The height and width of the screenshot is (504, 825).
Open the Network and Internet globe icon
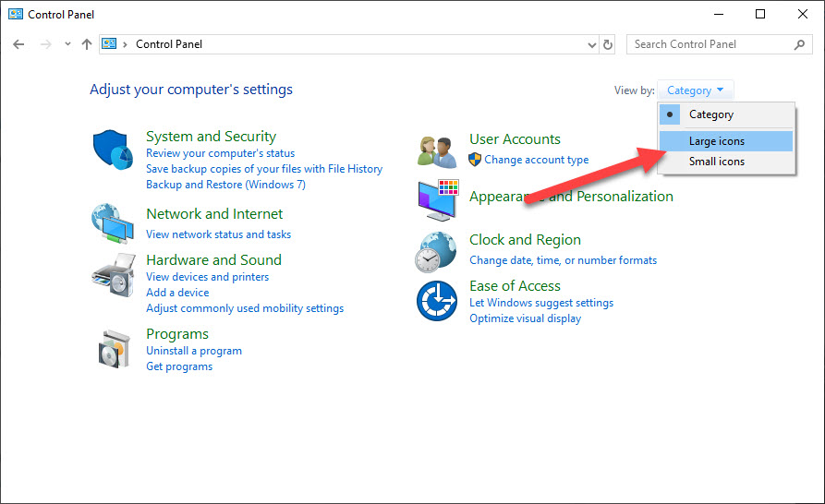tap(112, 223)
